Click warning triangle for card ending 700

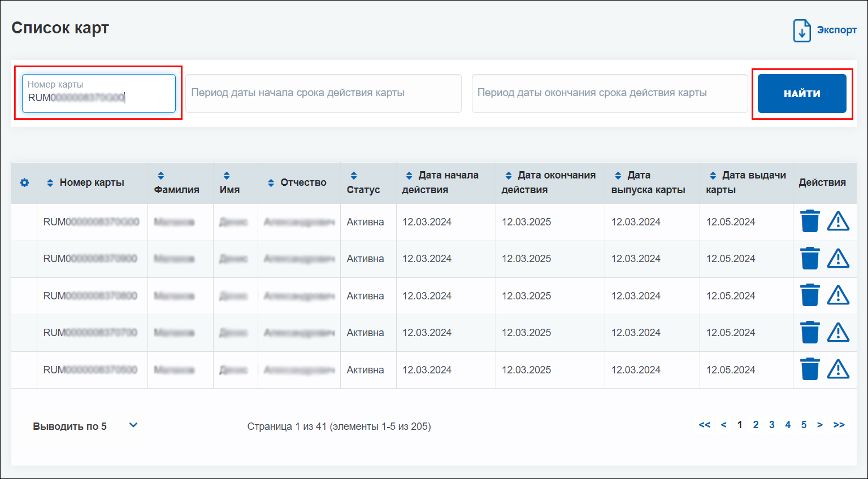[838, 332]
